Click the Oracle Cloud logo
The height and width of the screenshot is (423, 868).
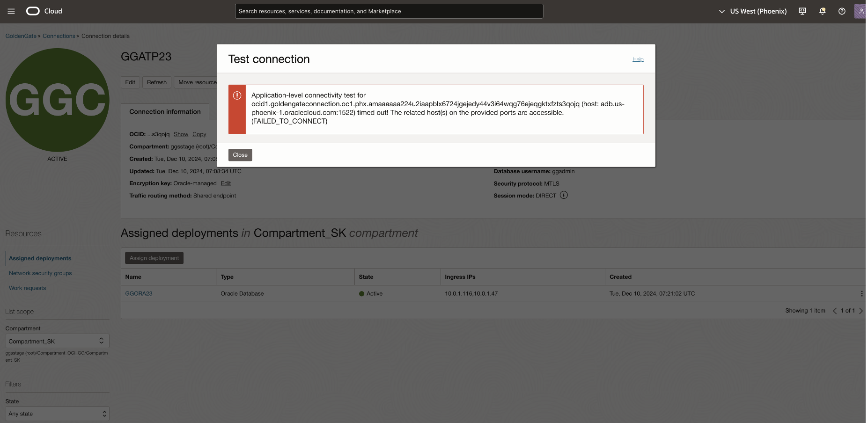44,11
